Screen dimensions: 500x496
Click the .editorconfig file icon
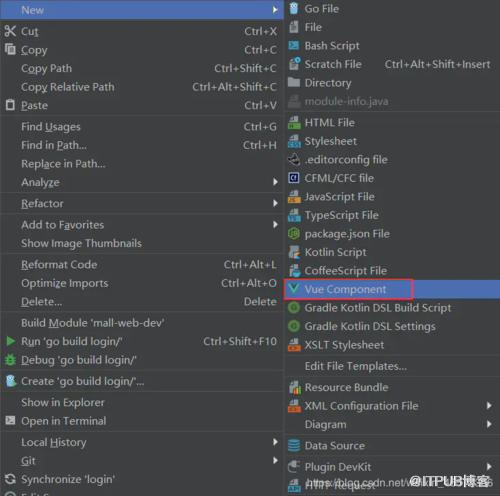point(294,160)
